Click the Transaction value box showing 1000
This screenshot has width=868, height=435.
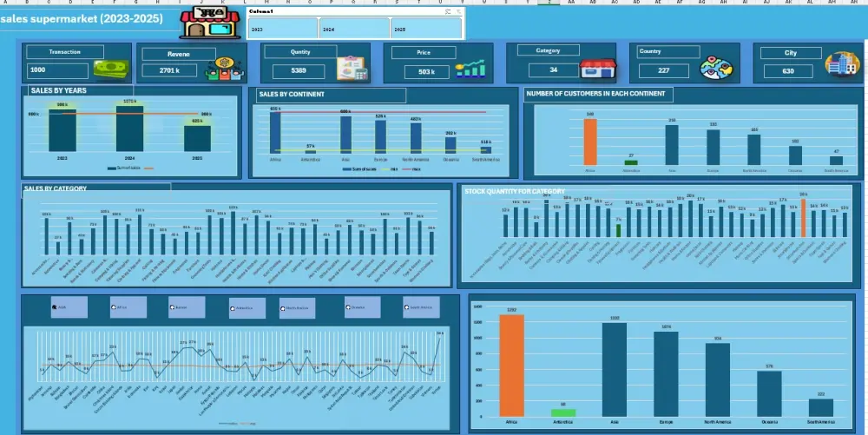tap(57, 70)
